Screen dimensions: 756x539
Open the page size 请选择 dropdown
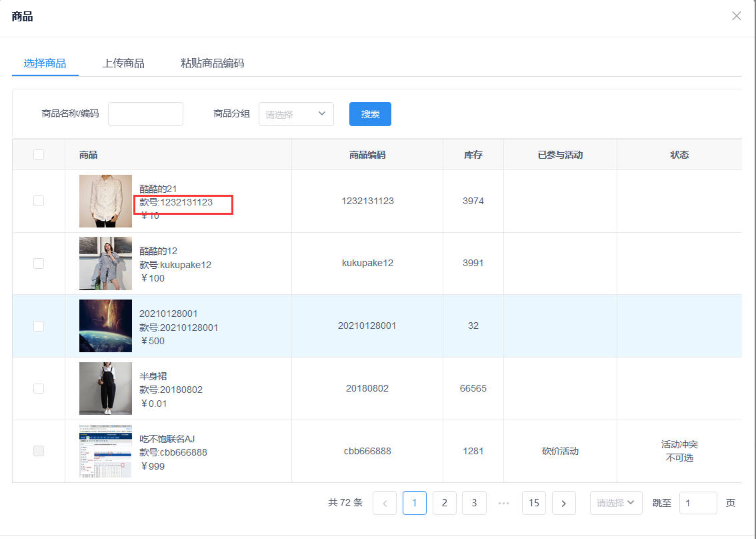coord(616,503)
